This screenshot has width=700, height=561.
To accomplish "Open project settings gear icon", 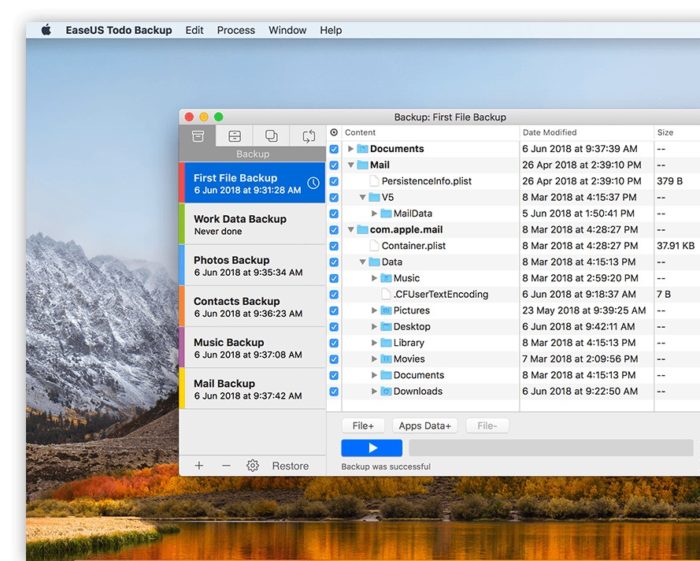I will [253, 465].
